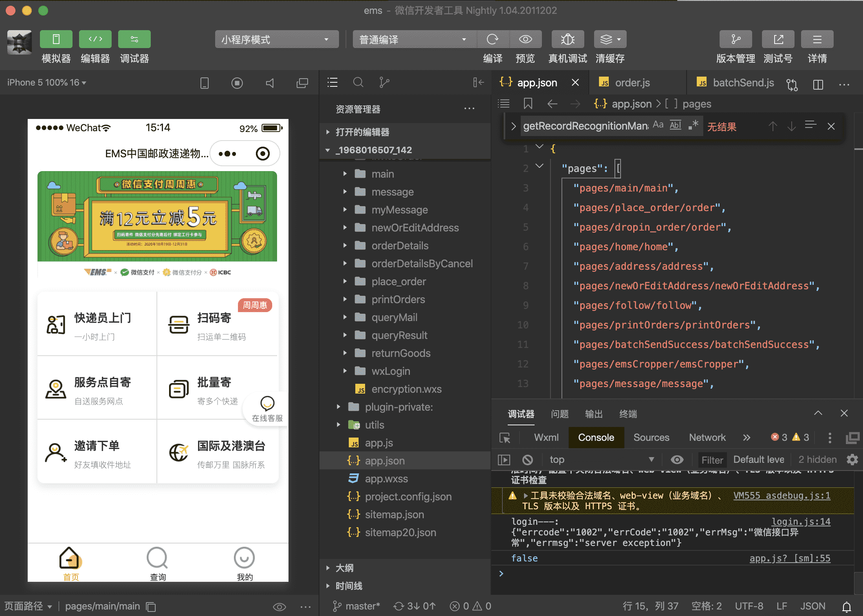863x616 pixels.
Task: Toggle regex (.*) in find widget
Action: [x=693, y=125]
